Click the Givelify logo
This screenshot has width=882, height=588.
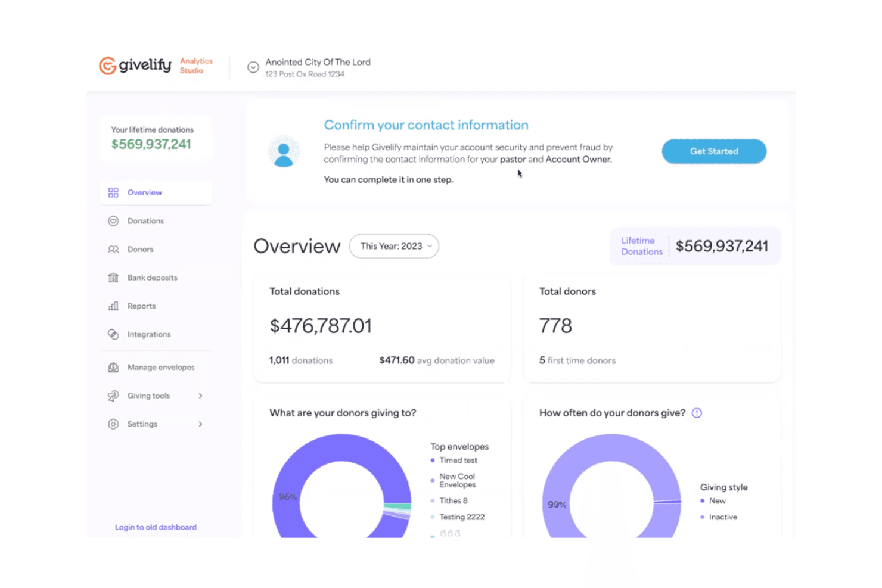click(x=135, y=66)
